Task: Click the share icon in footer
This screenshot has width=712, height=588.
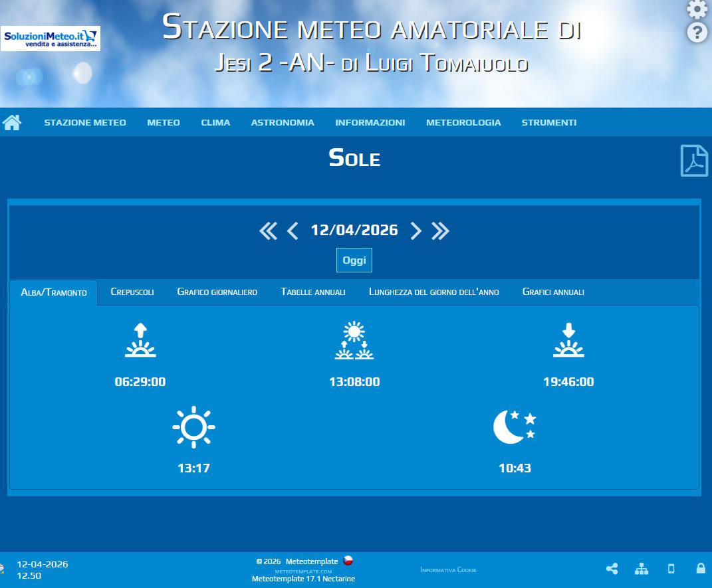Action: click(612, 569)
